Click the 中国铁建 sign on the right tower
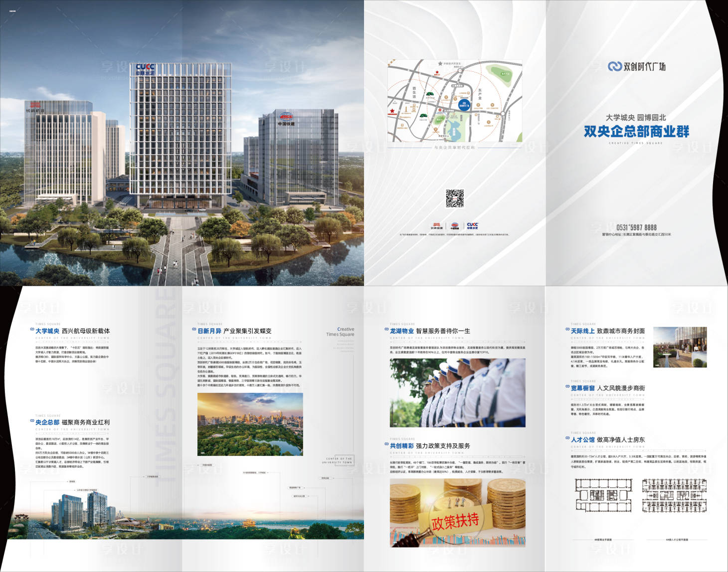Image resolution: width=728 pixels, height=572 pixels. point(286,120)
